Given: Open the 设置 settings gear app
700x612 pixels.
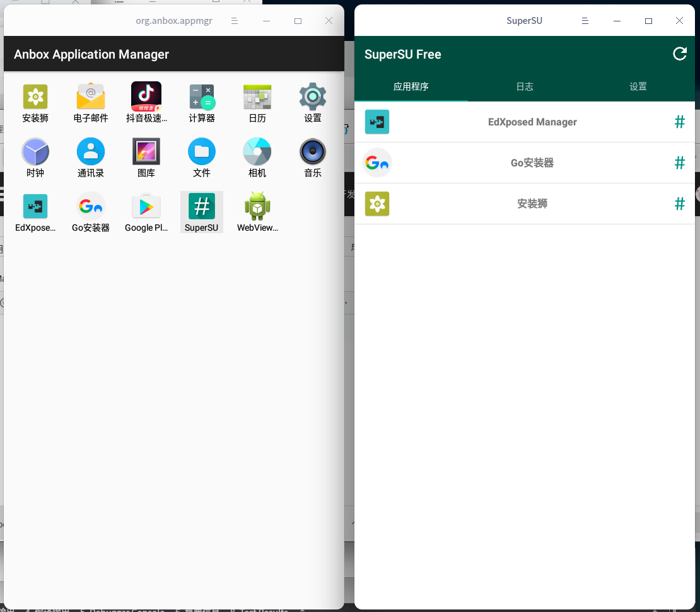Looking at the screenshot, I should coord(313,103).
